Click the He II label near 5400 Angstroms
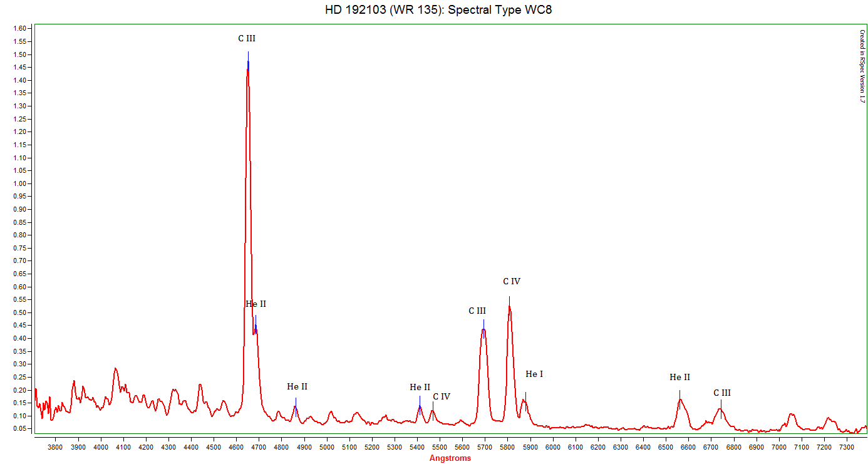 pyautogui.click(x=420, y=388)
